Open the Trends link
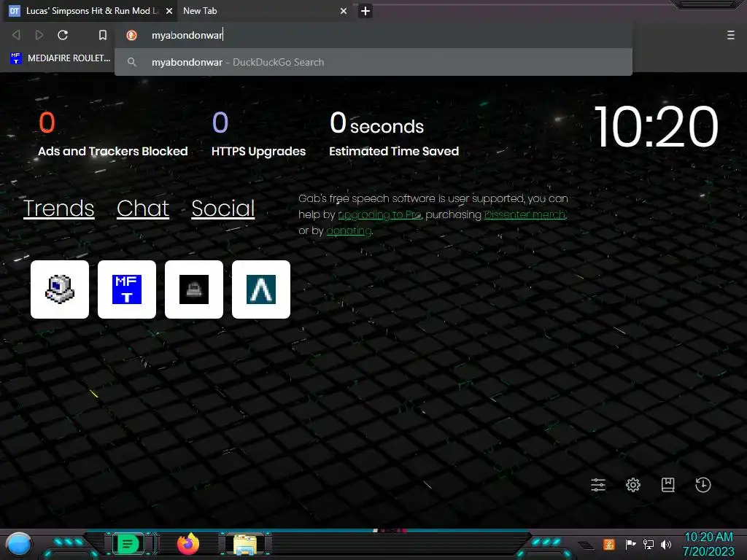Viewport: 747px width, 560px height. (59, 209)
